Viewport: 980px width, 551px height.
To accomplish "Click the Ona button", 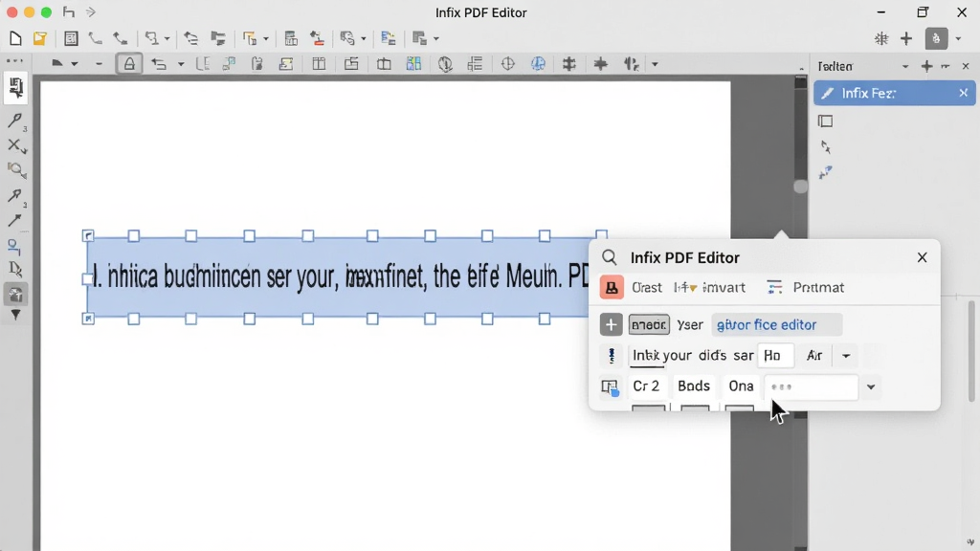I will coord(742,386).
